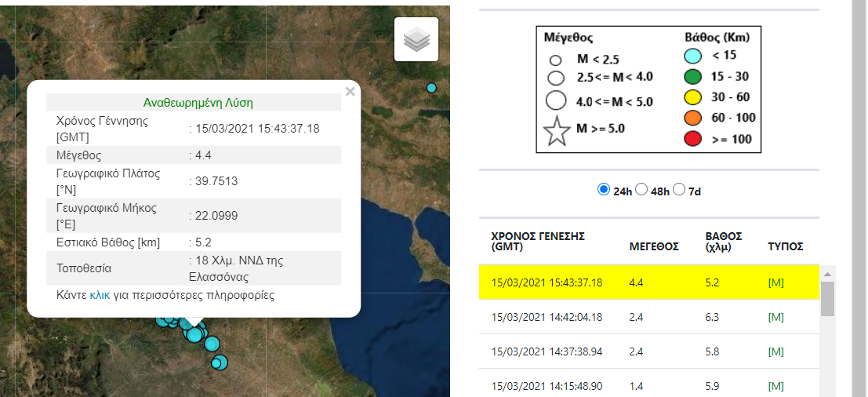868x397 pixels.
Task: Select the 48h time range
Action: (641, 190)
